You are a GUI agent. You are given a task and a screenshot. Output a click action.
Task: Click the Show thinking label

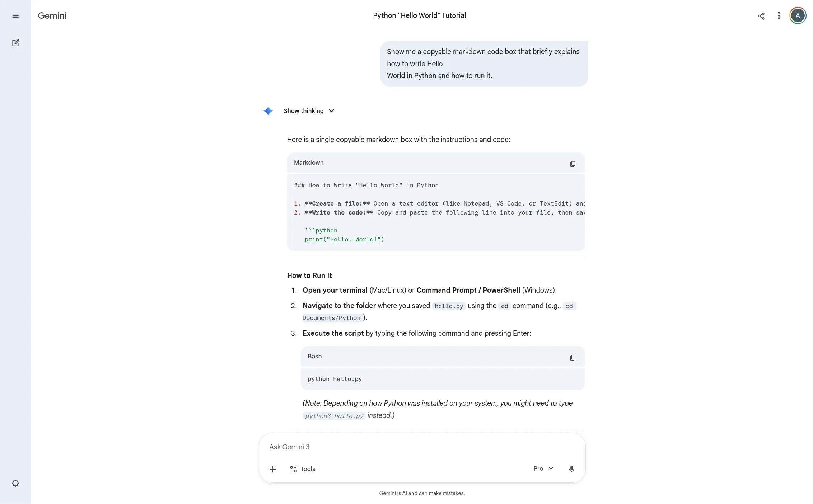pos(303,111)
